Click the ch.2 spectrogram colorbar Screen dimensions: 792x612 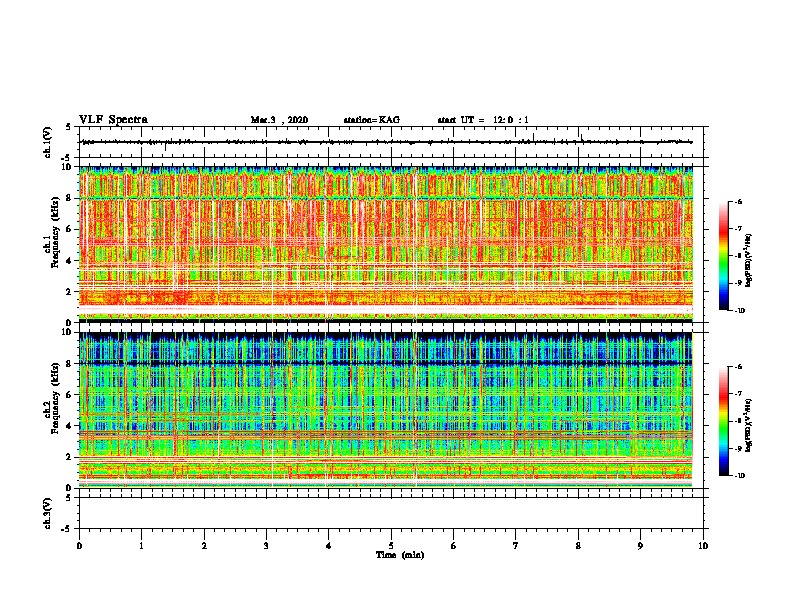(x=723, y=421)
